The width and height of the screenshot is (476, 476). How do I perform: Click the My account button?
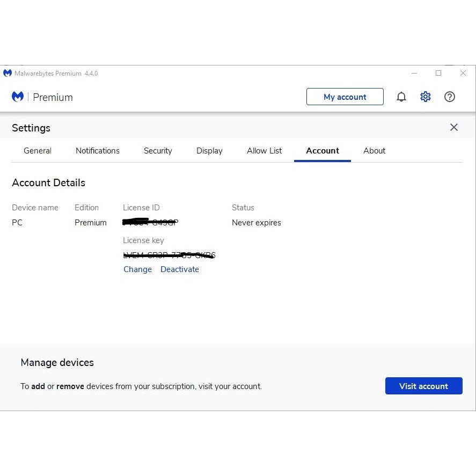(x=345, y=97)
